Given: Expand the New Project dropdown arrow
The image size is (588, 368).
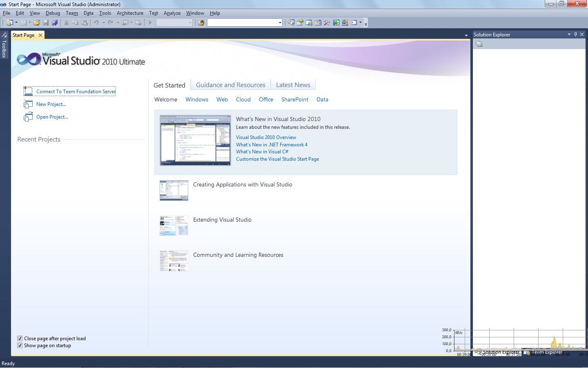Looking at the screenshot, I should [x=16, y=22].
